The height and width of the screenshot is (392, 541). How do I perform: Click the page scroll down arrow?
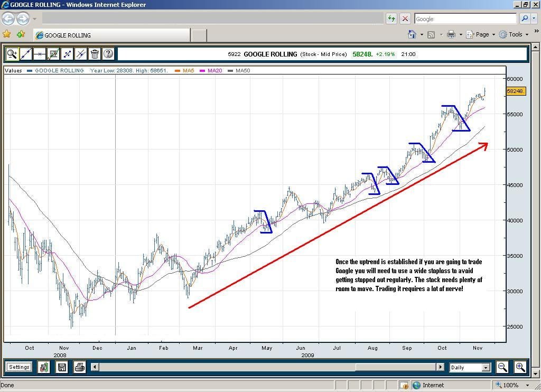pyautogui.click(x=536, y=374)
